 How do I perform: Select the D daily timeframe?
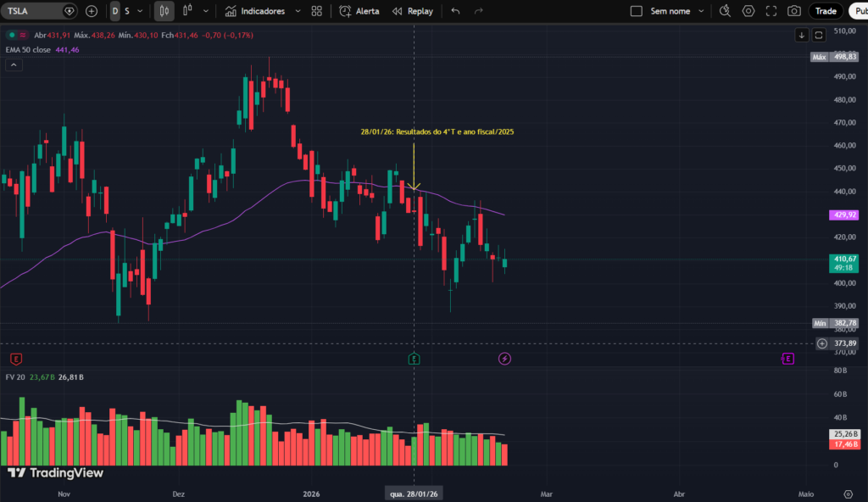tap(114, 11)
